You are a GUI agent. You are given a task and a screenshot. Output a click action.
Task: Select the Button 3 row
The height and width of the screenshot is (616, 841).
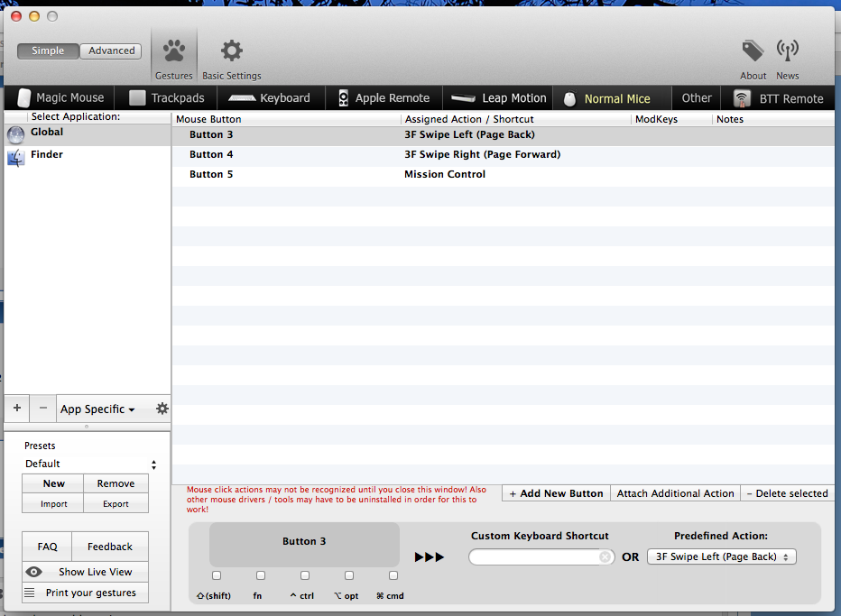(x=504, y=134)
